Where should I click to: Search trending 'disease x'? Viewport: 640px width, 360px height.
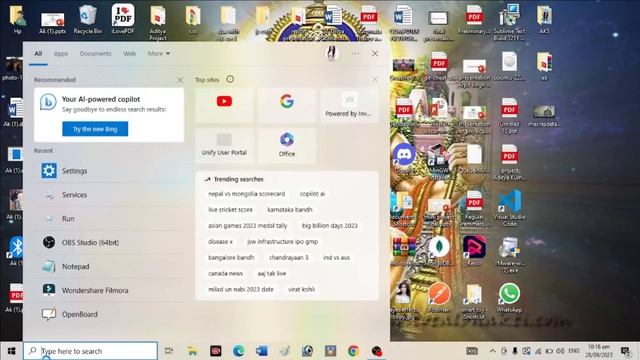pyautogui.click(x=220, y=242)
